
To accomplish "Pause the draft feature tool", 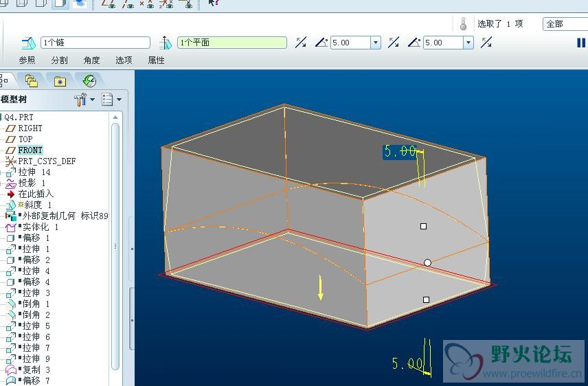I will point(581,43).
